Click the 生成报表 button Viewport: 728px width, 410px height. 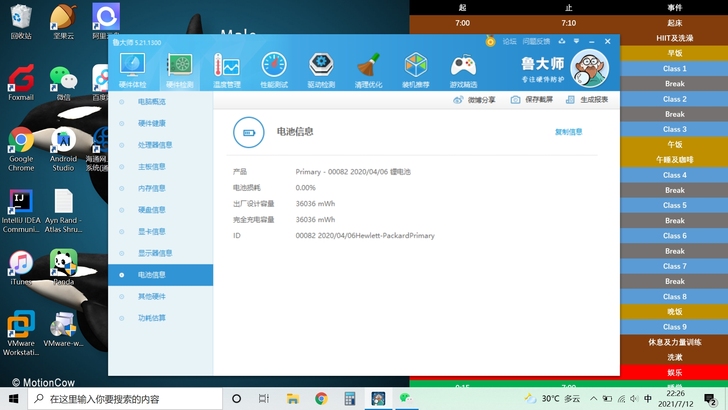(587, 100)
